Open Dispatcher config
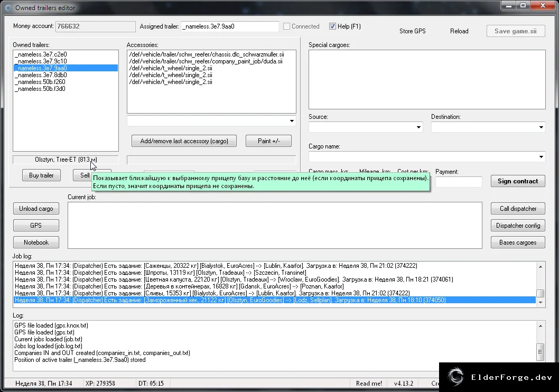The height and width of the screenshot is (392, 559). (x=518, y=226)
